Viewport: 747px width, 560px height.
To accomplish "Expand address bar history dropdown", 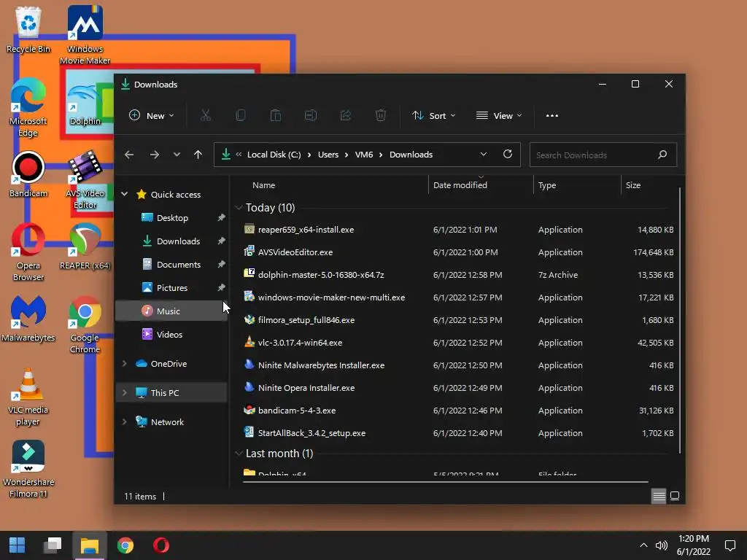I will click(x=484, y=155).
